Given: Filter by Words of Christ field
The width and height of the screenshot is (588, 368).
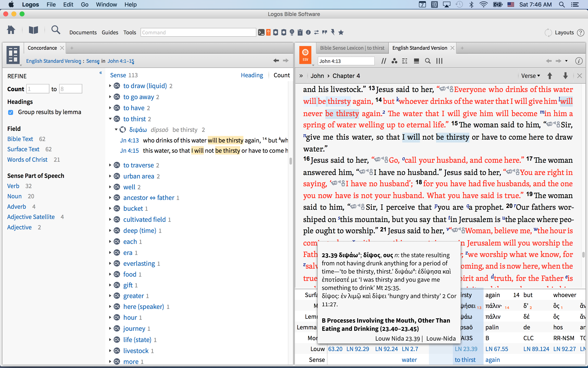Looking at the screenshot, I should click(27, 160).
